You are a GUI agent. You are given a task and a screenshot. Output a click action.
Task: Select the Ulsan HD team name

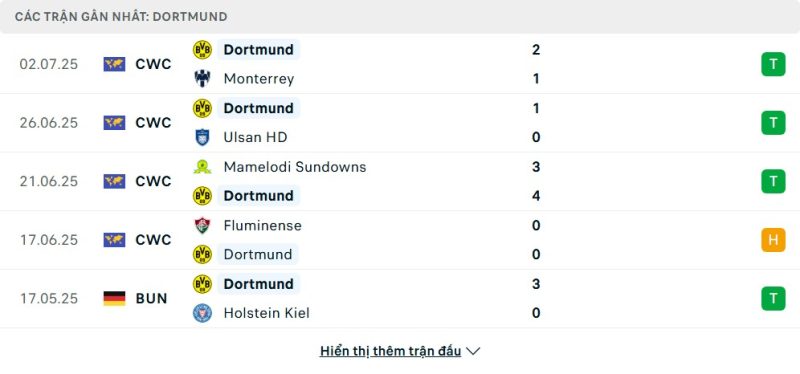click(255, 137)
